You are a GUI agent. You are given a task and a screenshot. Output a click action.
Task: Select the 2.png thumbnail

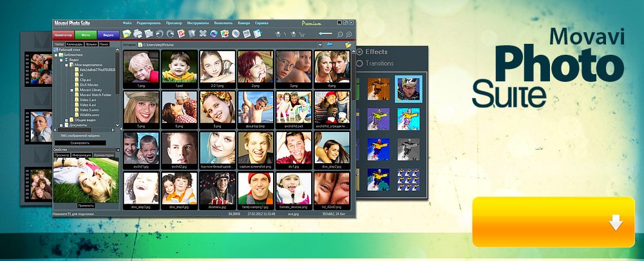256,69
